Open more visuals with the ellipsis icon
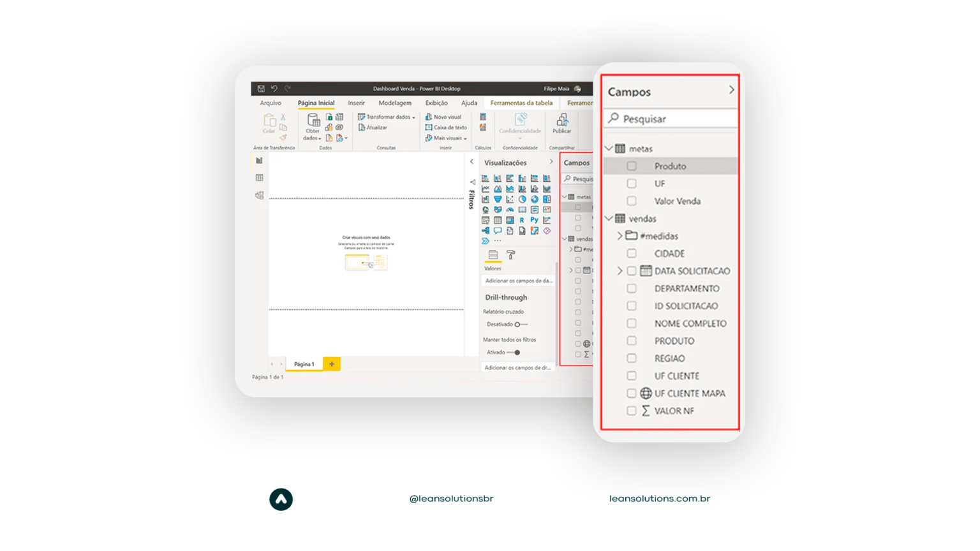The width and height of the screenshot is (980, 551). pyautogui.click(x=498, y=240)
